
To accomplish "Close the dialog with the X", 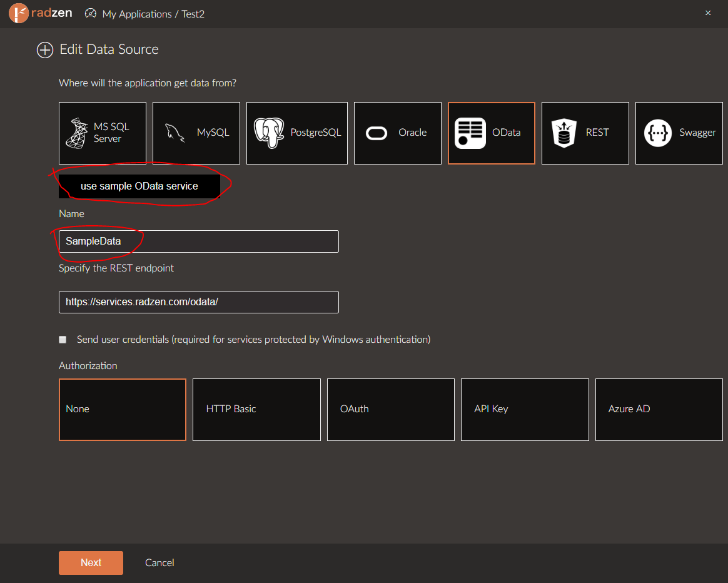I will 708,13.
